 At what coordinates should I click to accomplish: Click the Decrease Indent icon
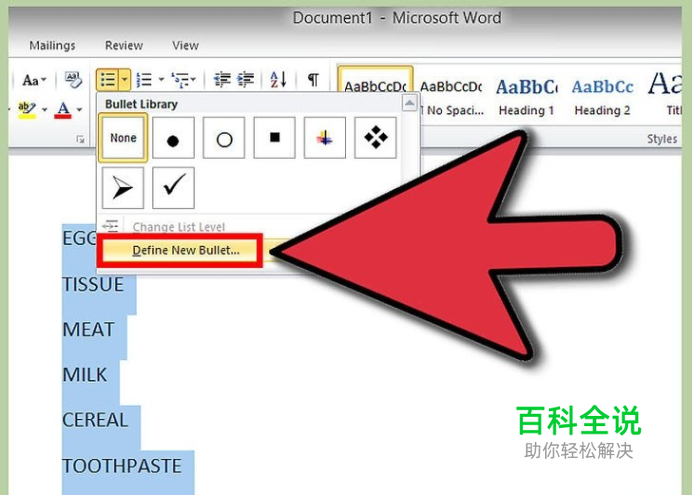tap(222, 80)
